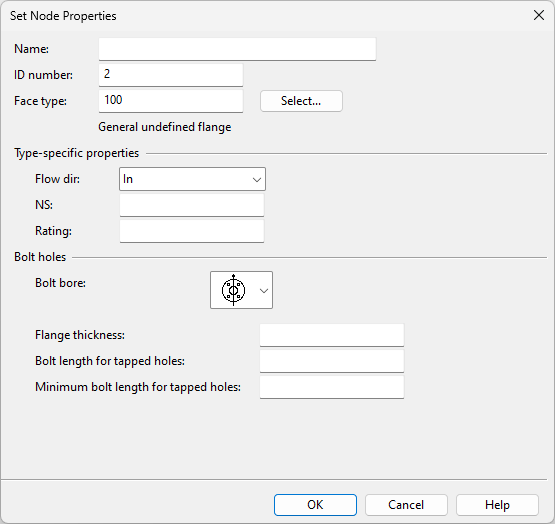
Task: Confirm with the OK button
Action: [315, 505]
